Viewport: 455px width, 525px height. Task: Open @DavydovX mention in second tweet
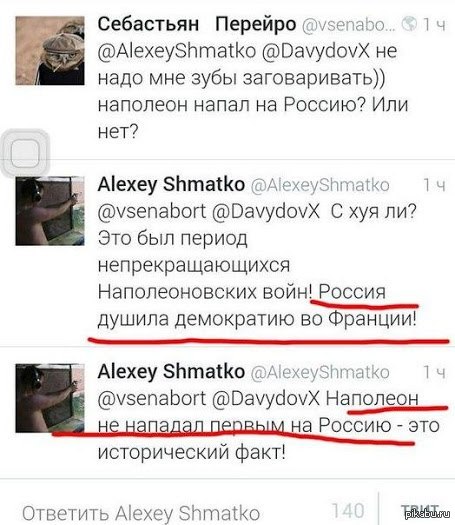[x=266, y=212]
